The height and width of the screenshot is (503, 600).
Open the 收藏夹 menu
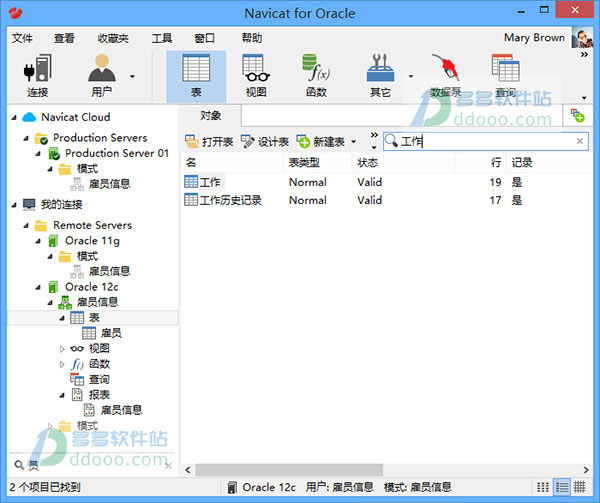[113, 38]
